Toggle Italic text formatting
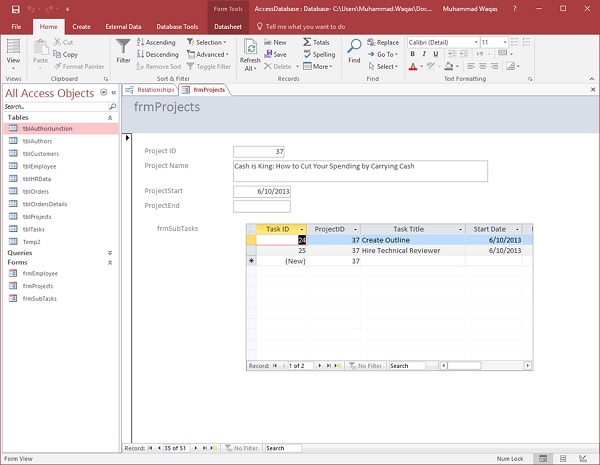 click(x=422, y=55)
